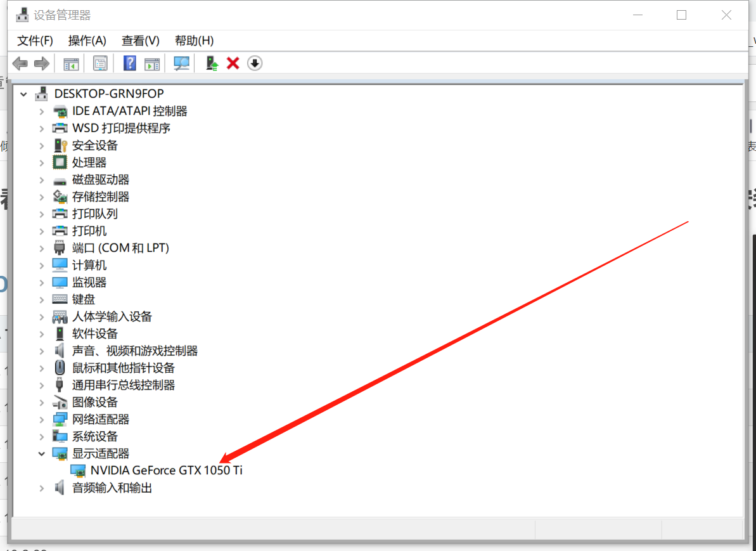This screenshot has width=756, height=551.
Task: Click the 网络适配器 network icon
Action: click(60, 419)
